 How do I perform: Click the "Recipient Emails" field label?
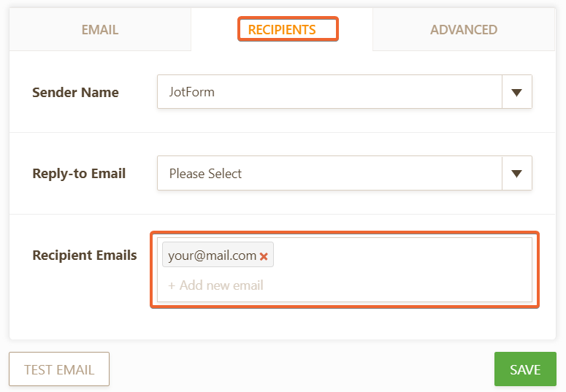85,255
